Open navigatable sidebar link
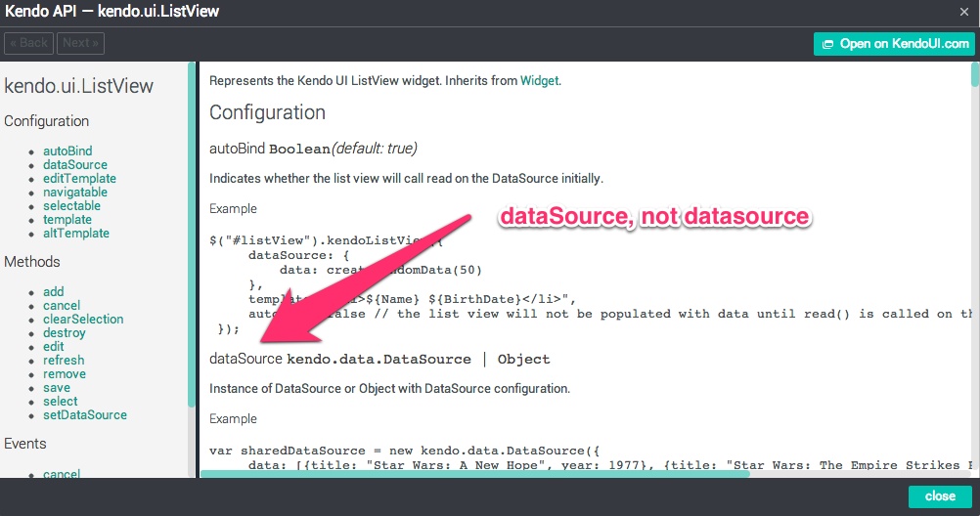The width and height of the screenshot is (980, 516). coord(75,193)
